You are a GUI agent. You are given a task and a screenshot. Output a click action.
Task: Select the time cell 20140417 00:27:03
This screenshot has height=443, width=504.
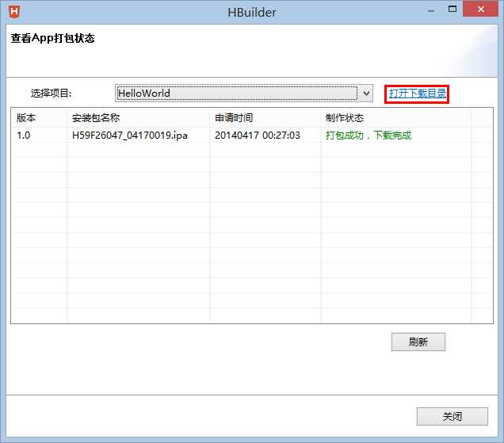point(258,135)
